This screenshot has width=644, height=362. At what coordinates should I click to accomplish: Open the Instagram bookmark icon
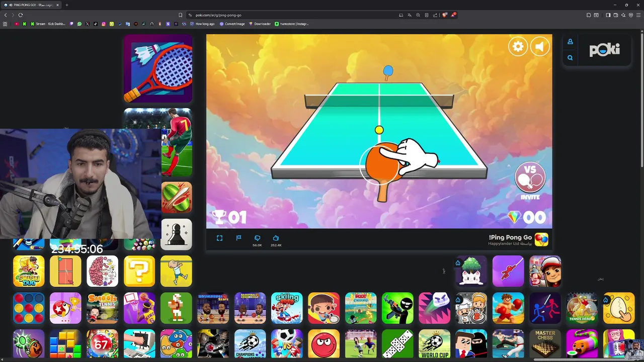tap(104, 24)
